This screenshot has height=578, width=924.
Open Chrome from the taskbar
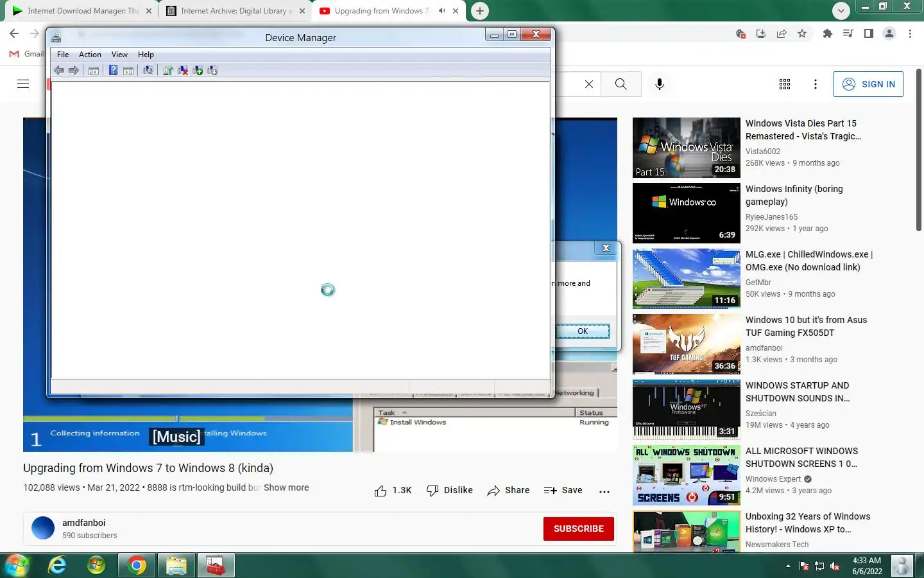coord(136,566)
